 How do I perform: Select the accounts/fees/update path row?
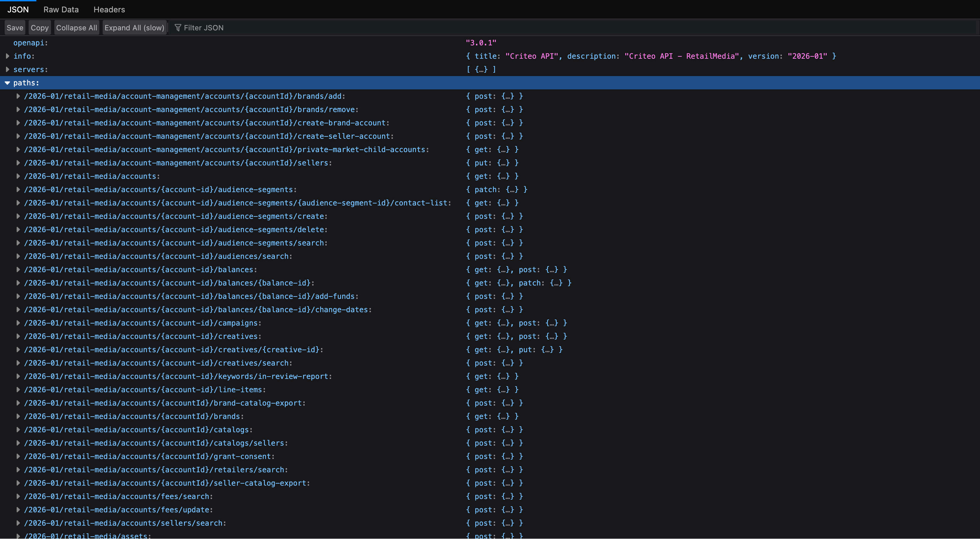118,510
